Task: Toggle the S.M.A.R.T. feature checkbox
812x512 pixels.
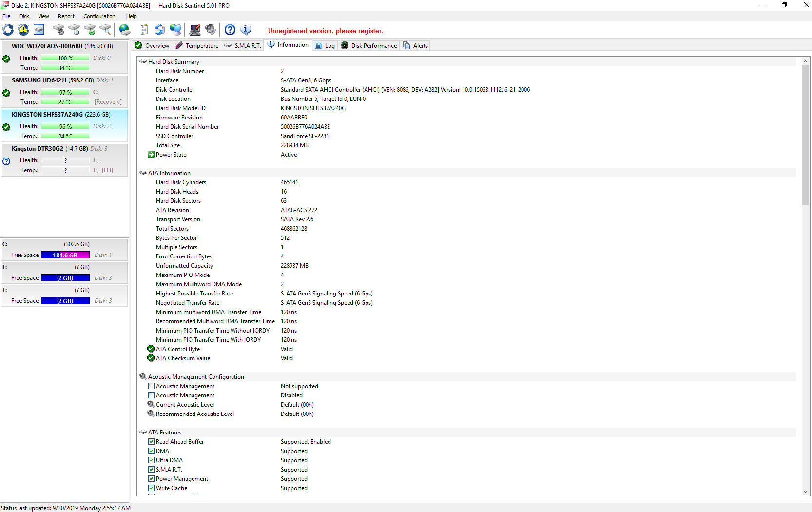Action: pos(151,470)
